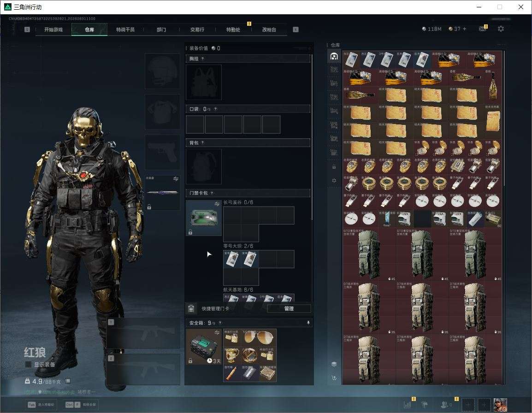The width and height of the screenshot is (532, 413).
Task: Open the 改枪台 tab
Action: point(269,29)
